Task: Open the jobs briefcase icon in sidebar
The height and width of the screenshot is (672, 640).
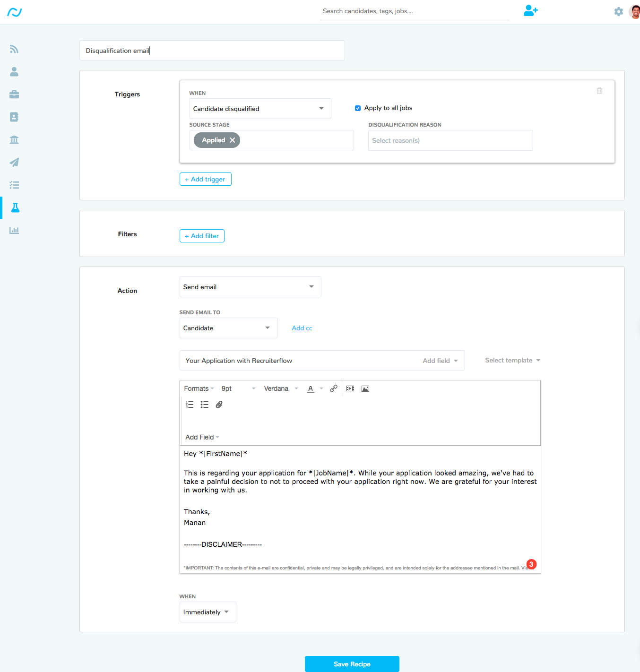Action: pyautogui.click(x=14, y=95)
